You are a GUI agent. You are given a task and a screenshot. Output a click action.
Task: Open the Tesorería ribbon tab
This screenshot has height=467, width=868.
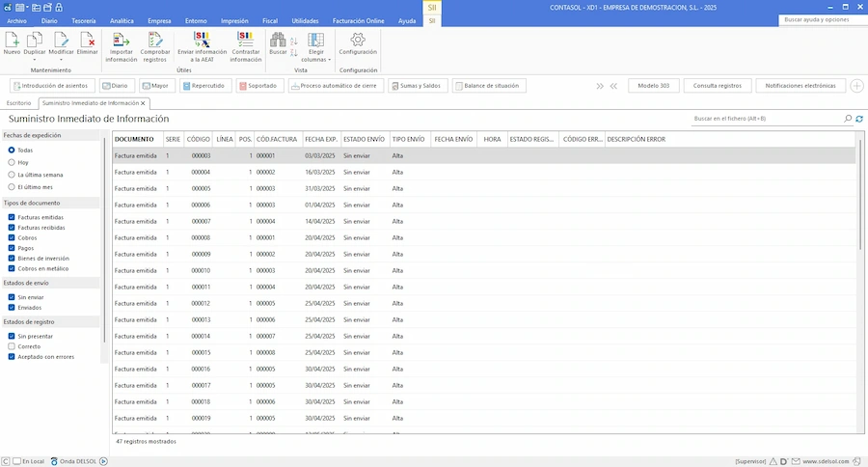click(x=83, y=20)
